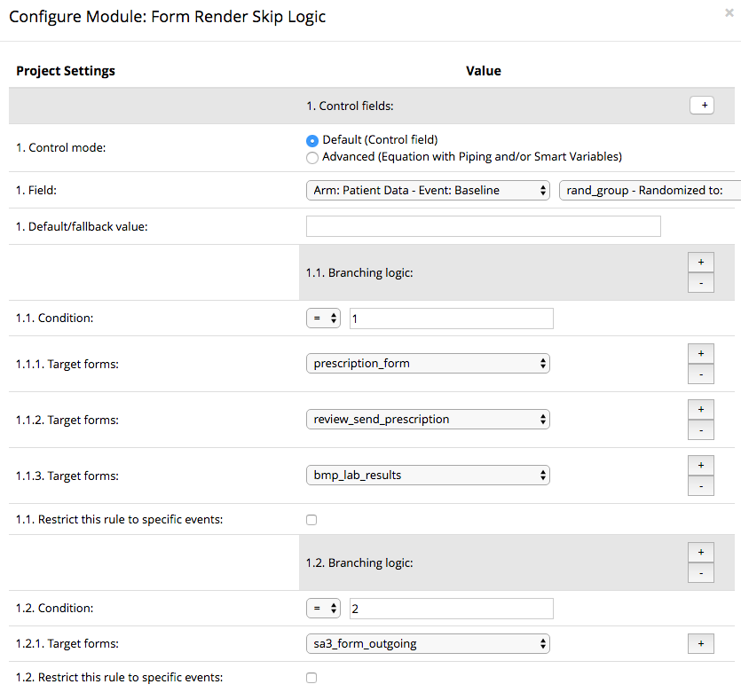Remove the 1.2 Branching logic block
This screenshot has width=741, height=700.
tap(701, 572)
